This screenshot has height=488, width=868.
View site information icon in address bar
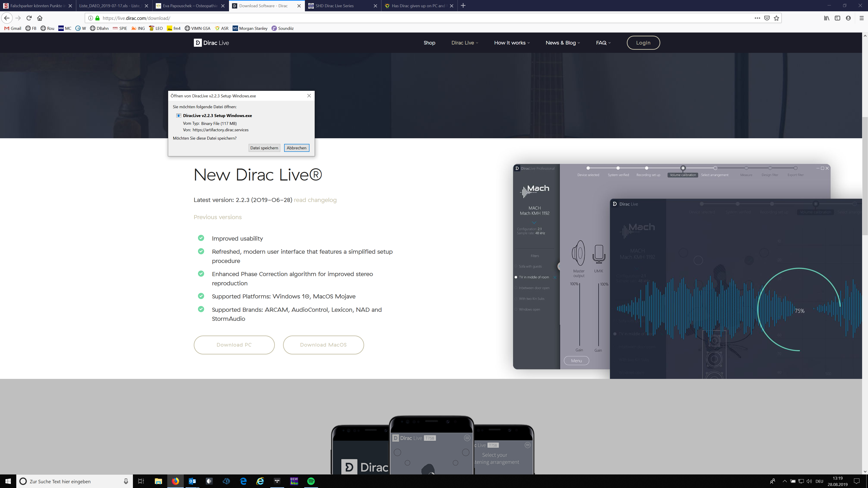coord(90,18)
